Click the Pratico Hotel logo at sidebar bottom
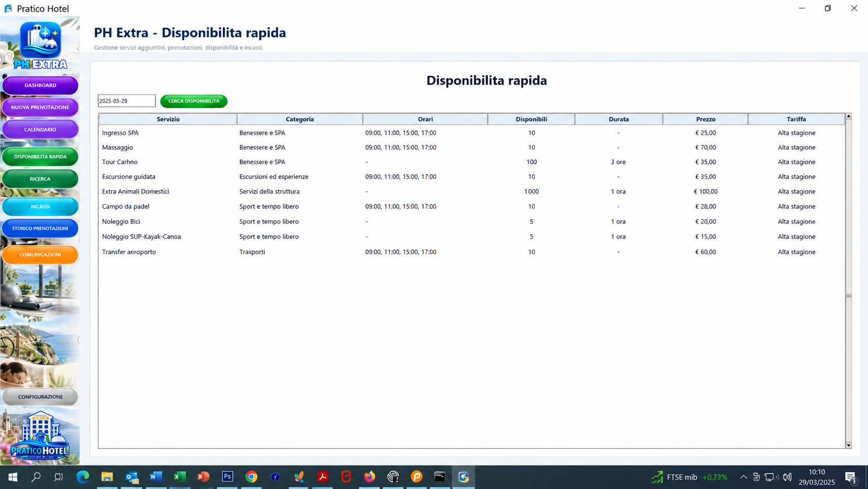Viewport: 868px width, 489px height. click(40, 435)
